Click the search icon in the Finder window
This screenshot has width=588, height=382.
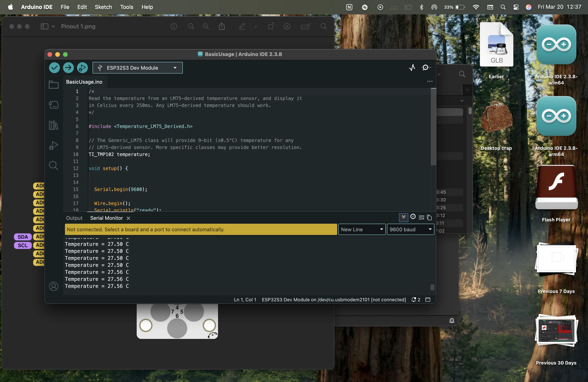(x=462, y=74)
